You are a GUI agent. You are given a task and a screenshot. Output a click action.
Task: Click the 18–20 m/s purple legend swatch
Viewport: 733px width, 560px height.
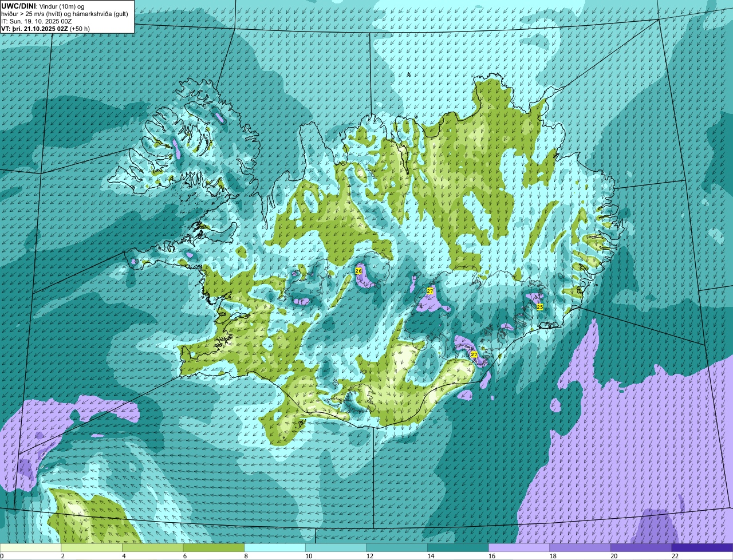580,548
